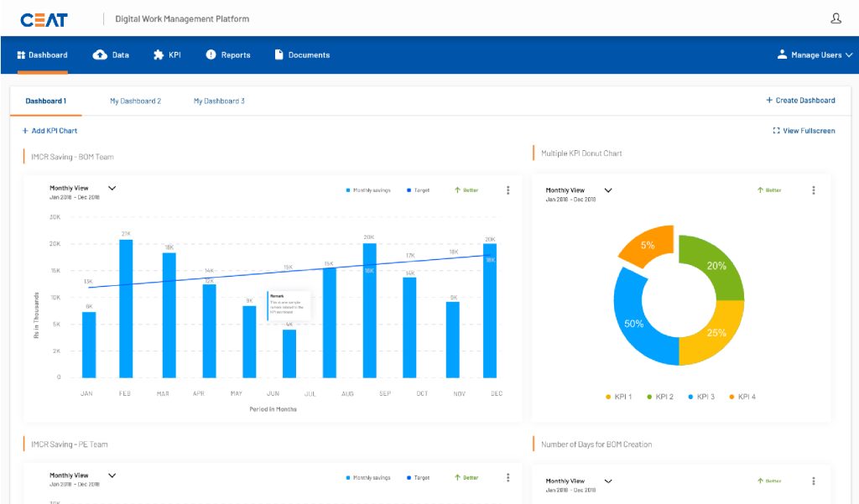This screenshot has height=504, width=859.
Task: Click the 'IMCR Saving - BOM Team' heading
Action: pyautogui.click(x=72, y=157)
